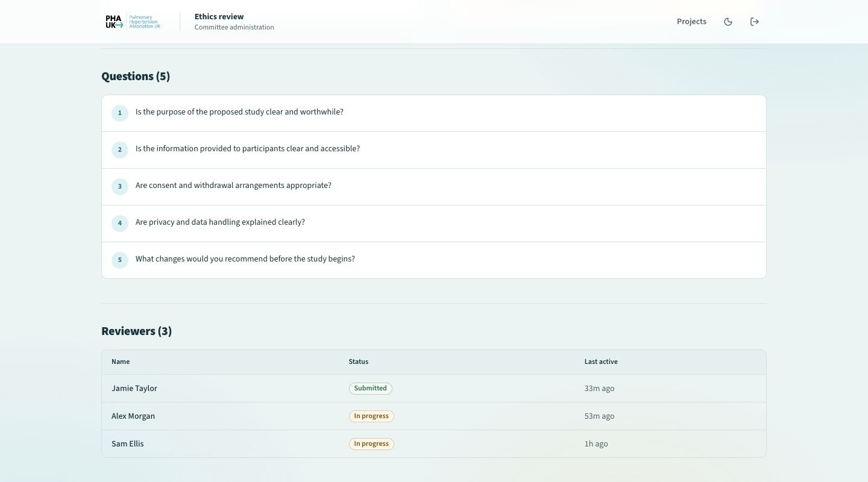
Task: Click Sam Ellis's In progress badge
Action: (371, 443)
